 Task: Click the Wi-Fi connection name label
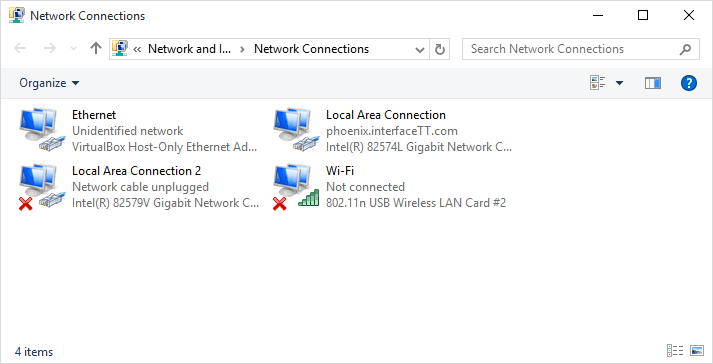(340, 171)
